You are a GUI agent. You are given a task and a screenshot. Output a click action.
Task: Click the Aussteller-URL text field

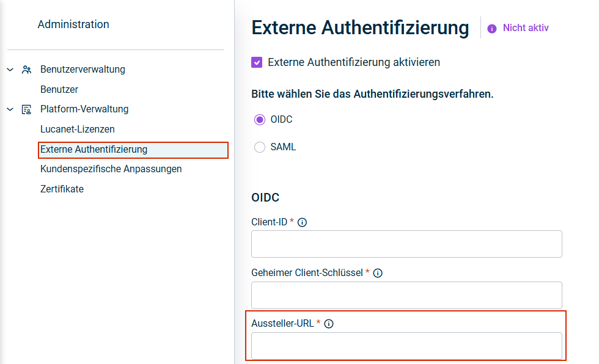pos(406,346)
